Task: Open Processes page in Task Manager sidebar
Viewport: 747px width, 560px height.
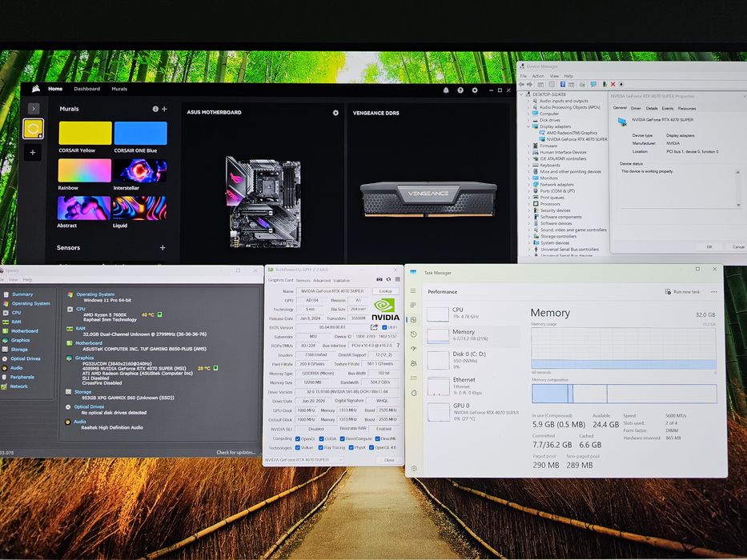Action: click(x=413, y=306)
